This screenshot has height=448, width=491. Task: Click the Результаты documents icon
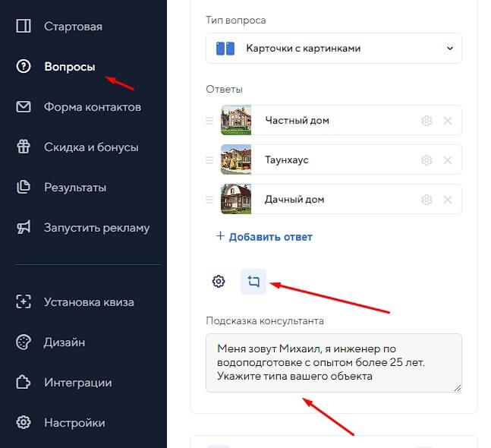[24, 187]
